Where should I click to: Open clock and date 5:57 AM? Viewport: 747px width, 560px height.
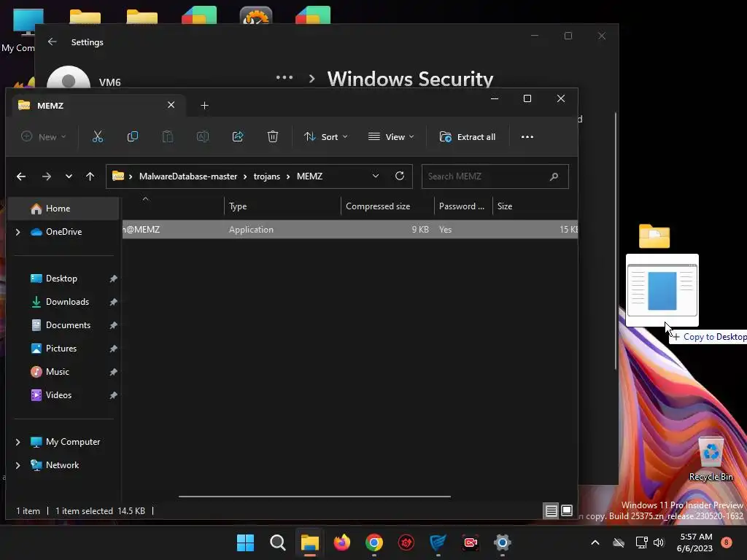tap(695, 542)
